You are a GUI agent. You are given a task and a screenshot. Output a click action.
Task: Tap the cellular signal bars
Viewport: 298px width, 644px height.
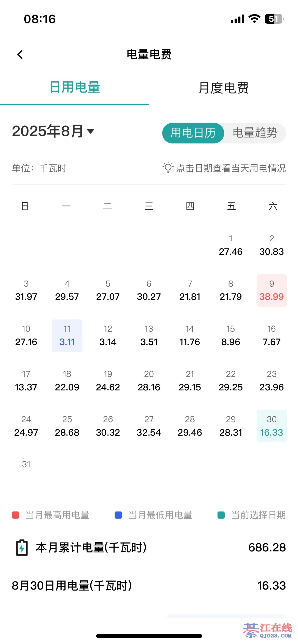point(237,19)
